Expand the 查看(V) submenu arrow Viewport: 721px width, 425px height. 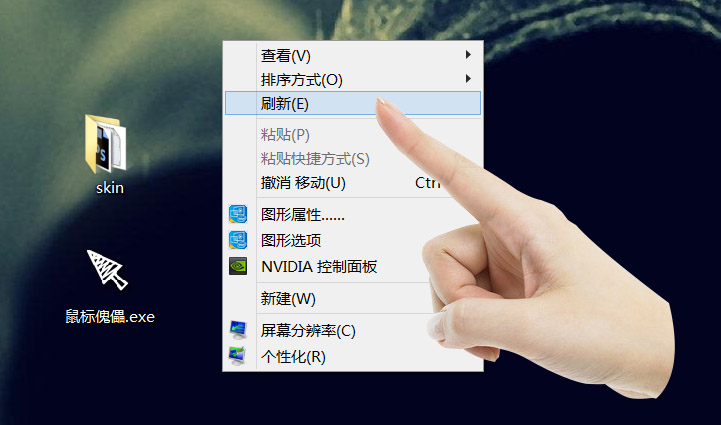click(468, 54)
